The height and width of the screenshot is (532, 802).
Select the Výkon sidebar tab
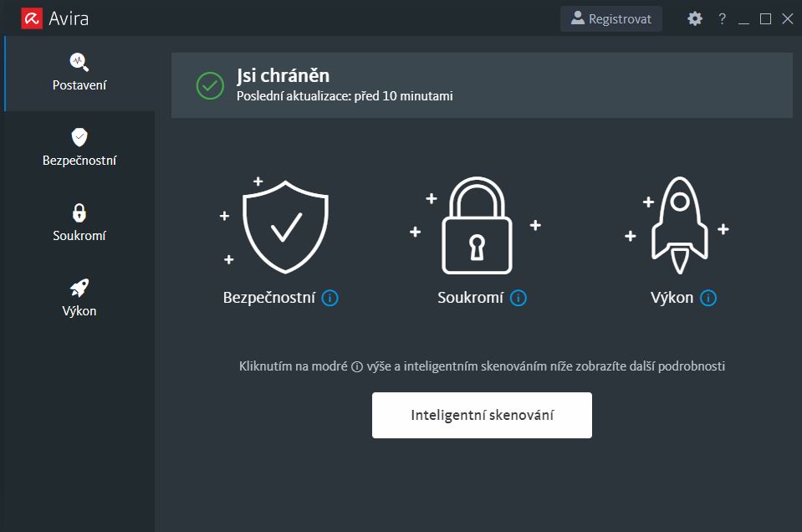pos(79,299)
